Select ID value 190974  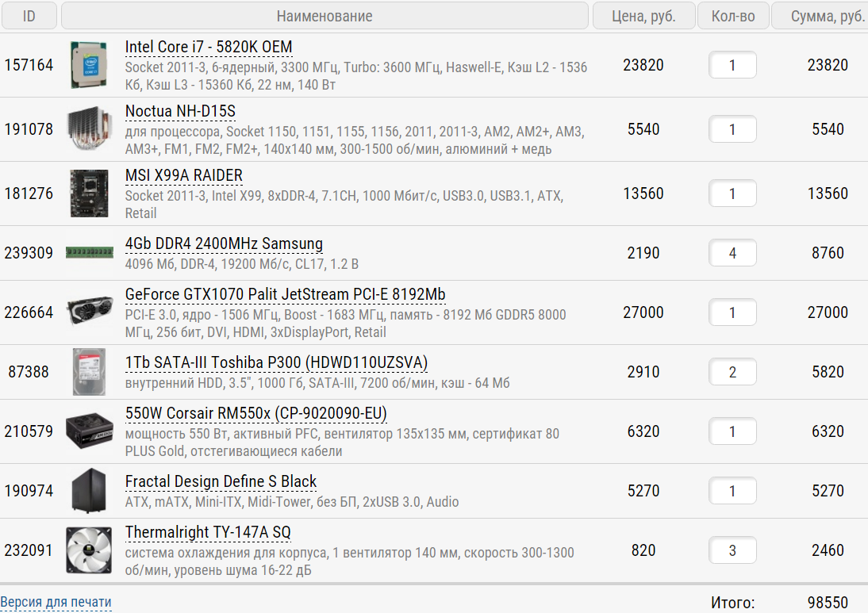pos(29,491)
